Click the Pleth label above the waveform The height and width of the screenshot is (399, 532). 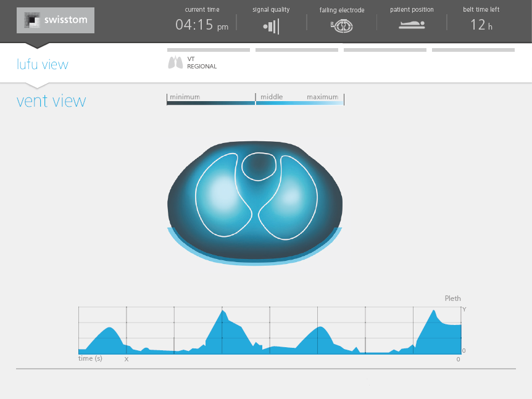(x=452, y=298)
